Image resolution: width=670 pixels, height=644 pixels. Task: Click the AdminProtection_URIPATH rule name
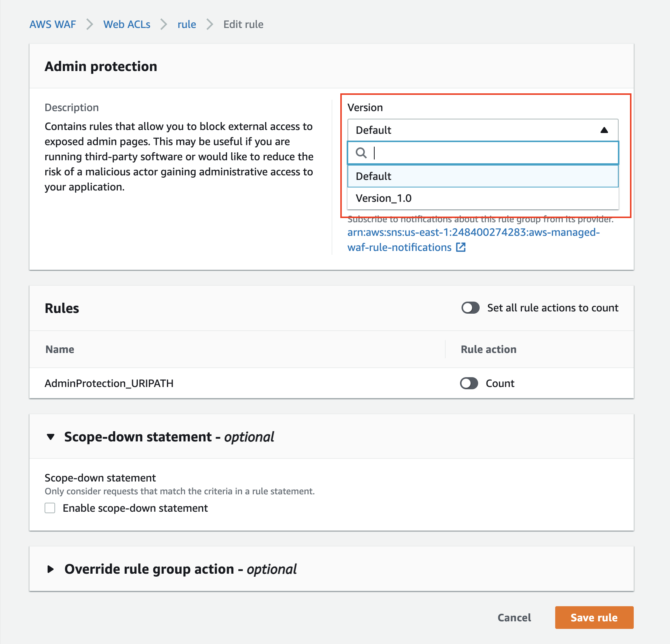coord(109,383)
